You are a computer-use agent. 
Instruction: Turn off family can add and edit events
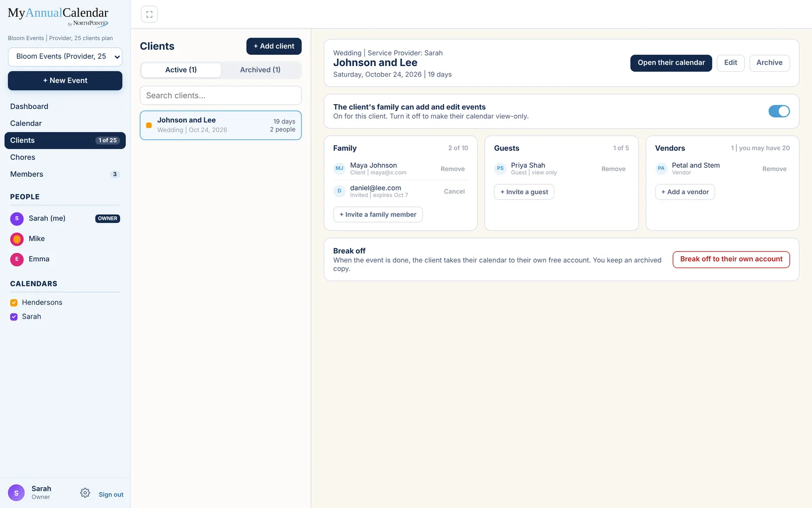pos(779,111)
